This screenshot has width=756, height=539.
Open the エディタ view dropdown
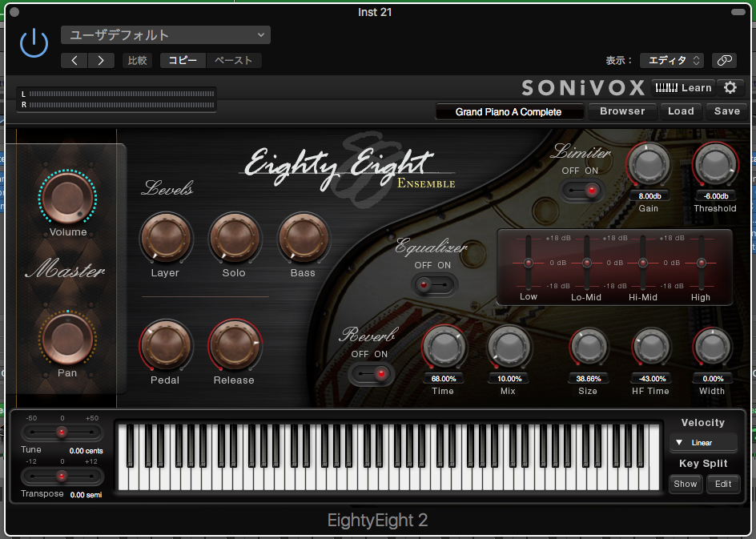(x=672, y=60)
